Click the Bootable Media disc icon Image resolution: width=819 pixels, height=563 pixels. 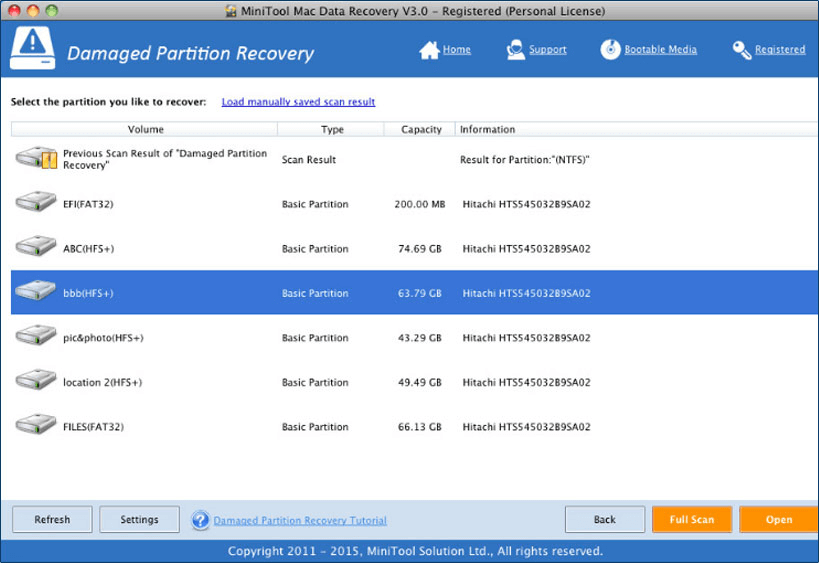tap(610, 50)
